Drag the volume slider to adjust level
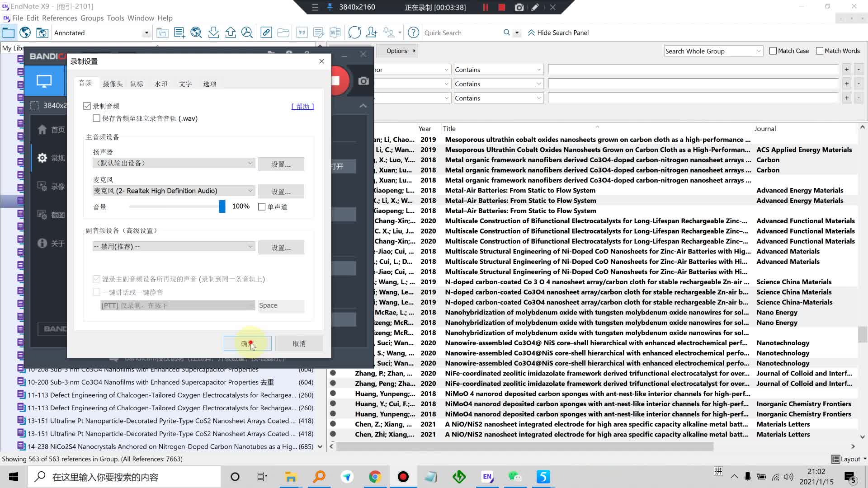 click(221, 206)
